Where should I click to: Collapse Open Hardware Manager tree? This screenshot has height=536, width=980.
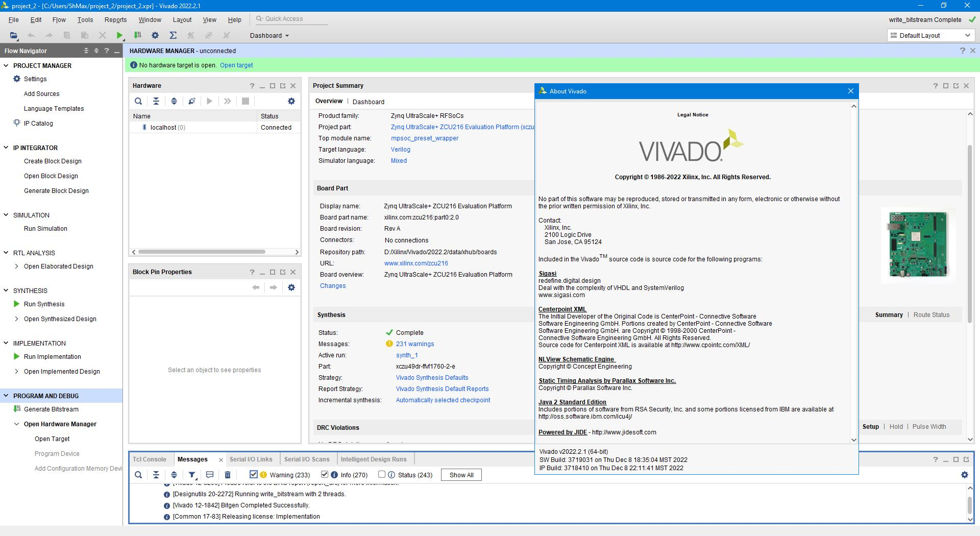[x=17, y=424]
